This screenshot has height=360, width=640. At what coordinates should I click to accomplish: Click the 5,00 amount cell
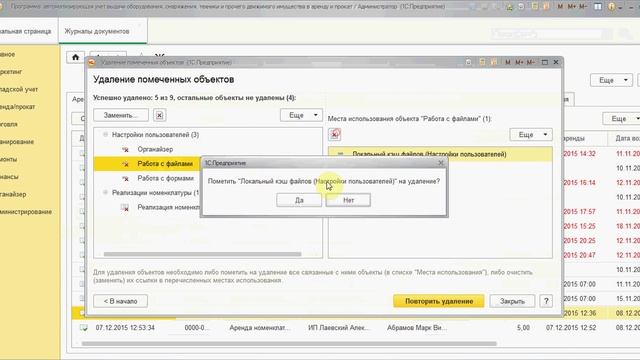(523, 327)
